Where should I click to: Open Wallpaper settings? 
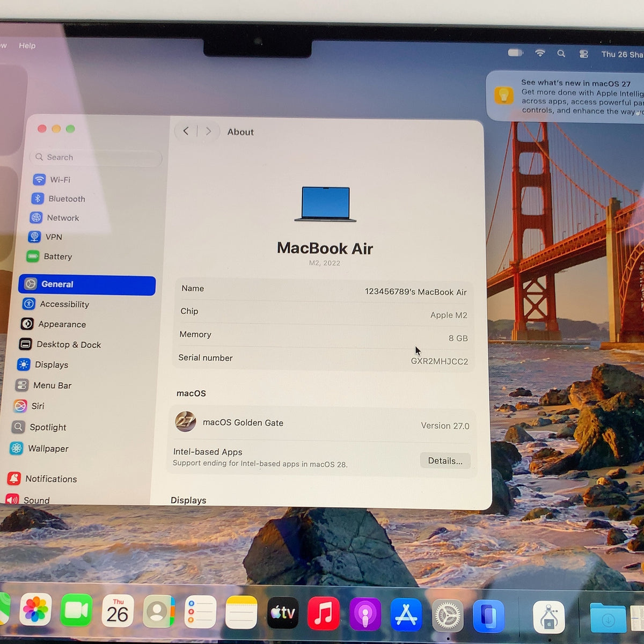(x=39, y=449)
